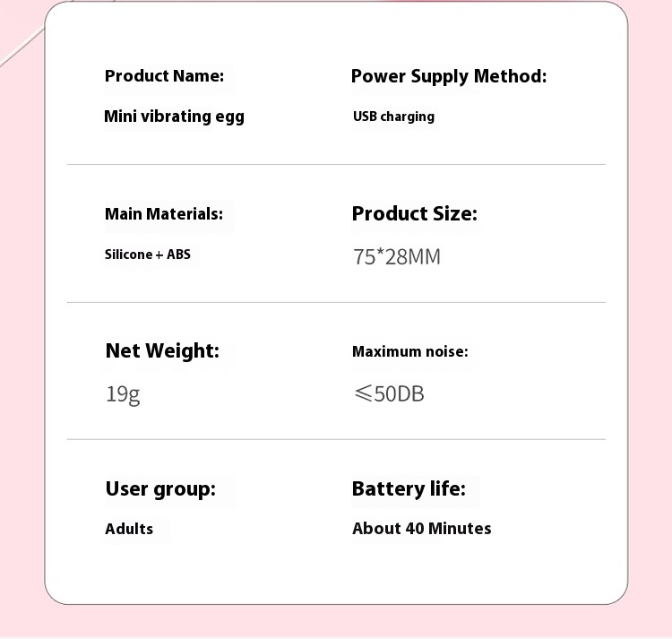Click the divider line below Product Name row
Image resolution: width=672 pixels, height=639 pixels.
coord(336,165)
